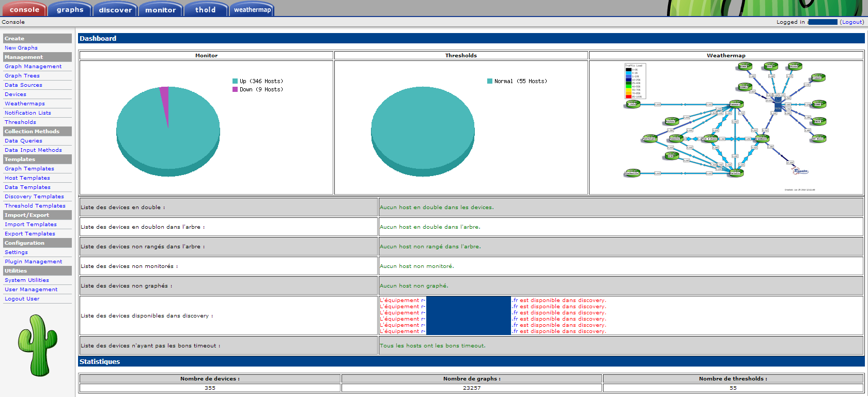
Task: Switch to the graphs tab
Action: 70,9
